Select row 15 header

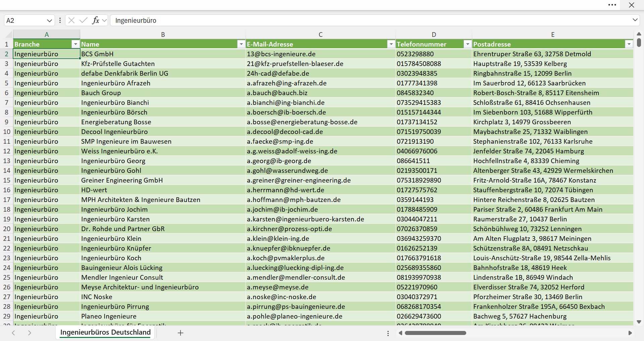pos(7,180)
